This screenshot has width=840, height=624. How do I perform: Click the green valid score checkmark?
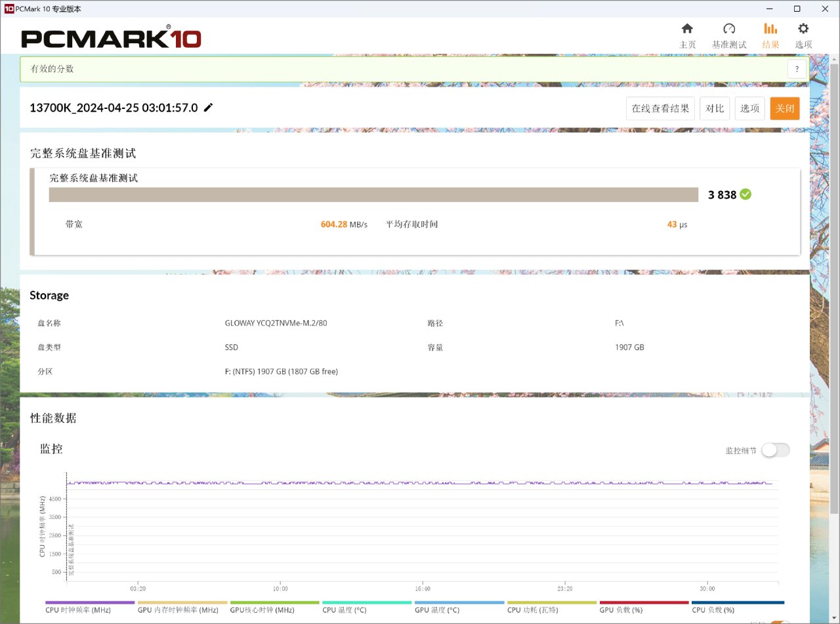tap(745, 194)
